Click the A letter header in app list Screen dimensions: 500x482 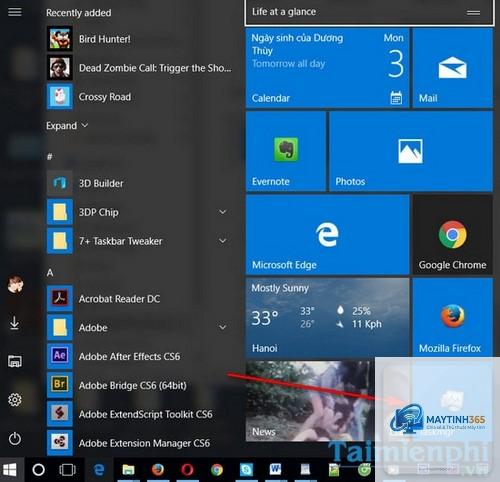50,273
